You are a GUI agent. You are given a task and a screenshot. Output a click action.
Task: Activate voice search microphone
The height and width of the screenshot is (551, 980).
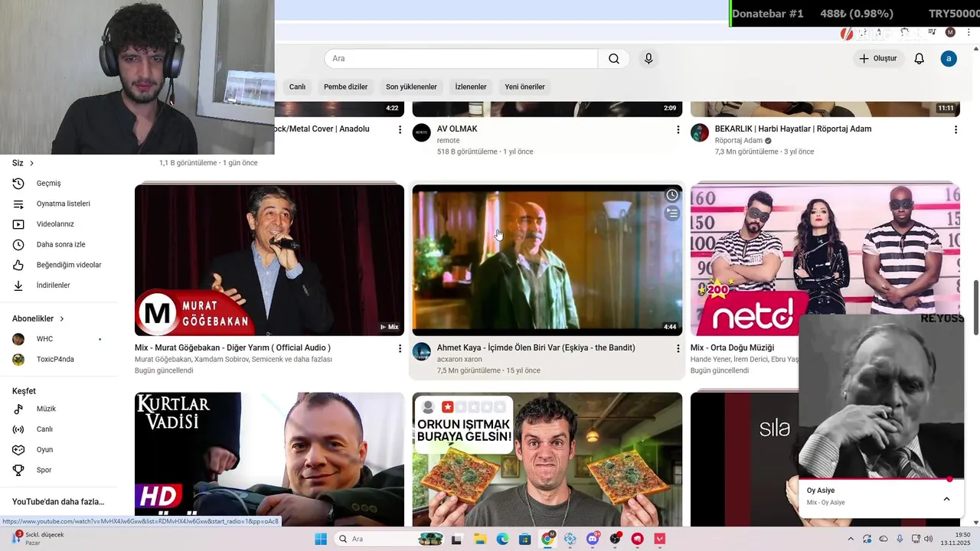coord(648,59)
